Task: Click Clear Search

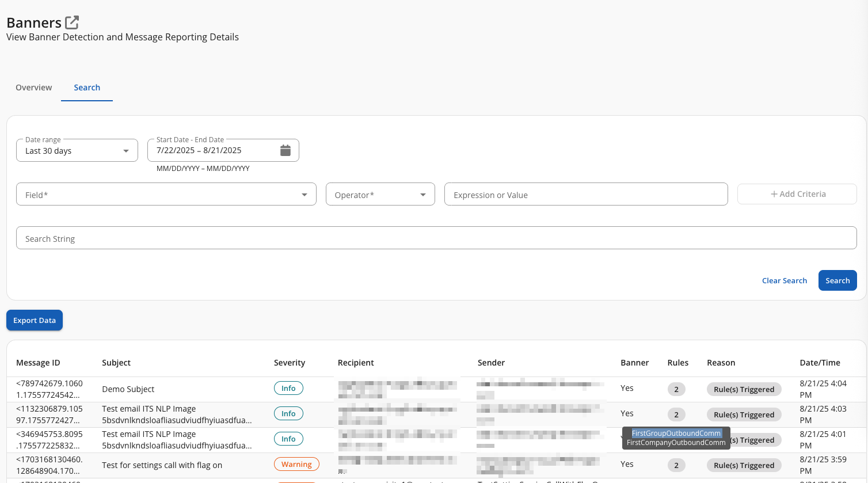Action: [785, 280]
